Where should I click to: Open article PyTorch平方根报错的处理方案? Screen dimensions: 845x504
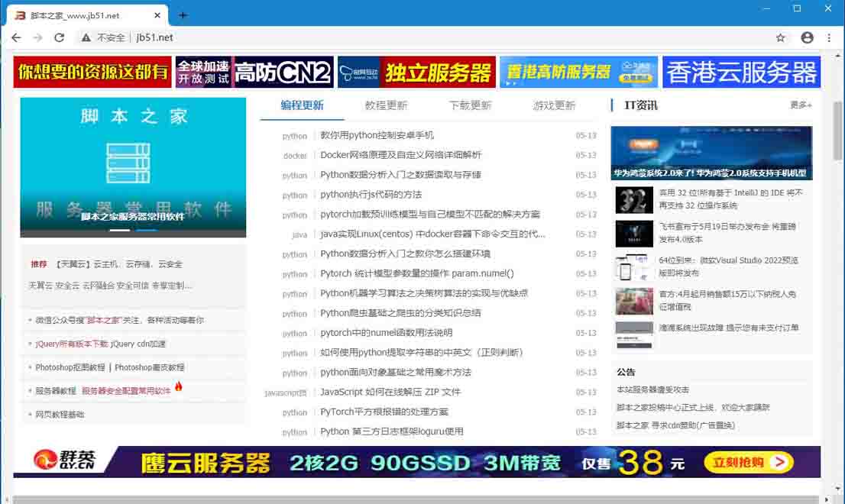click(x=384, y=412)
